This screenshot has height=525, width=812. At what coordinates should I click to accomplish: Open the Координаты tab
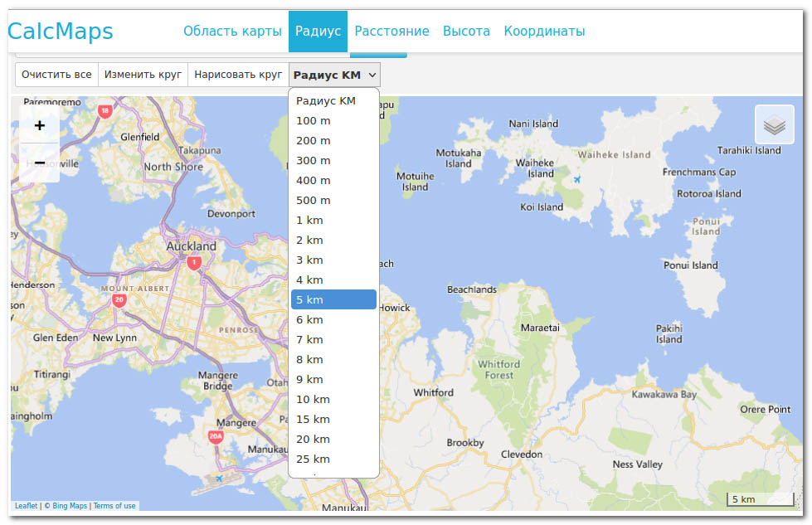[x=544, y=31]
